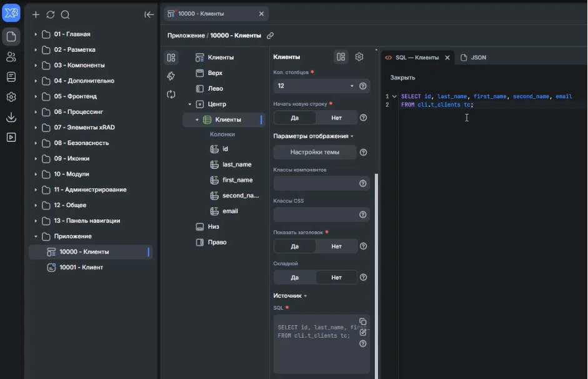Screen dimensions: 588x379
Task: Click the Настройки темы button
Action: point(315,153)
